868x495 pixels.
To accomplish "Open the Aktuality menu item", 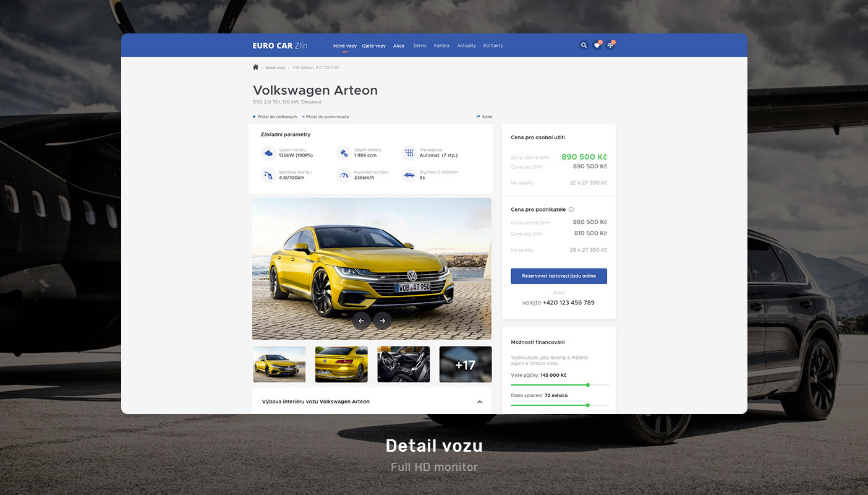I will coord(467,46).
